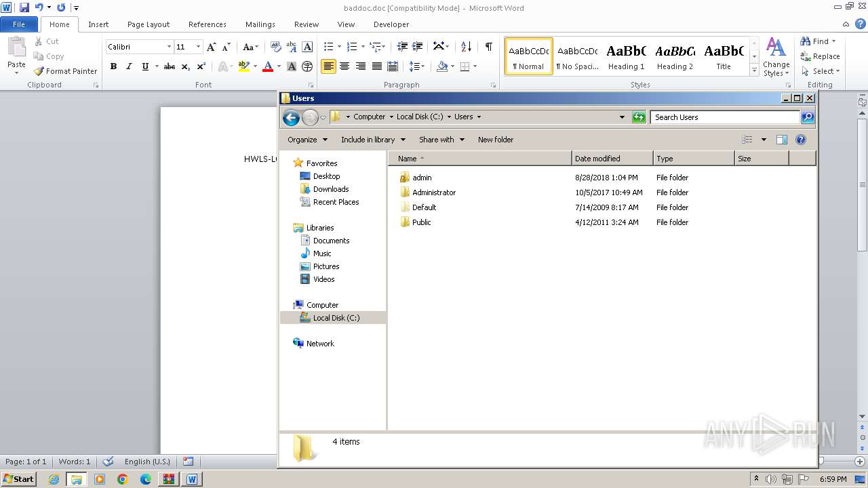Click the preview pane icon in Explorer
The height and width of the screenshot is (488, 868).
(781, 140)
